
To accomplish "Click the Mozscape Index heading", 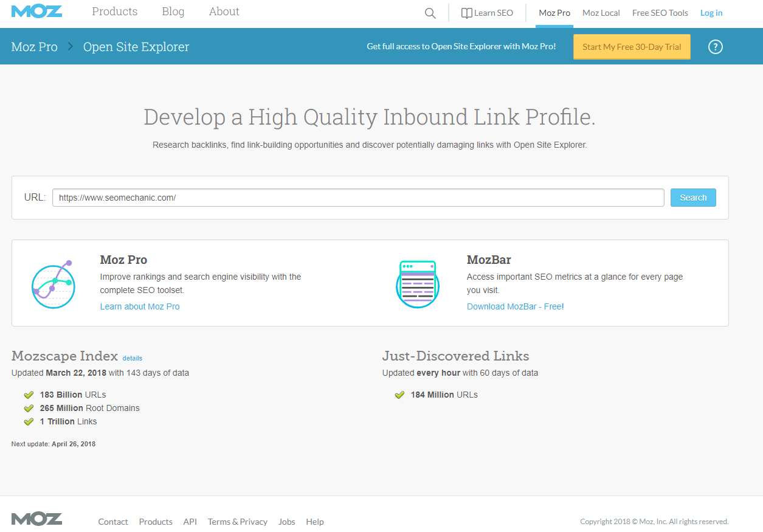I will point(65,356).
